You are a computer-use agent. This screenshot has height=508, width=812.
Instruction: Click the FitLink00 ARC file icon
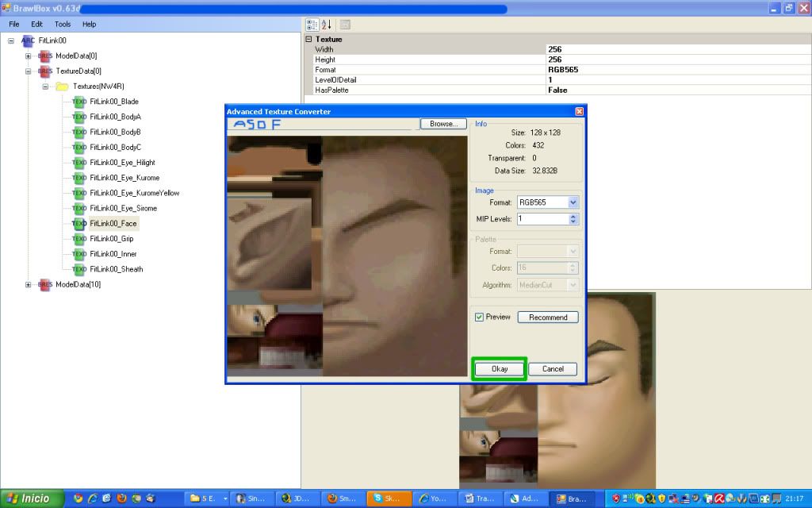tap(28, 40)
